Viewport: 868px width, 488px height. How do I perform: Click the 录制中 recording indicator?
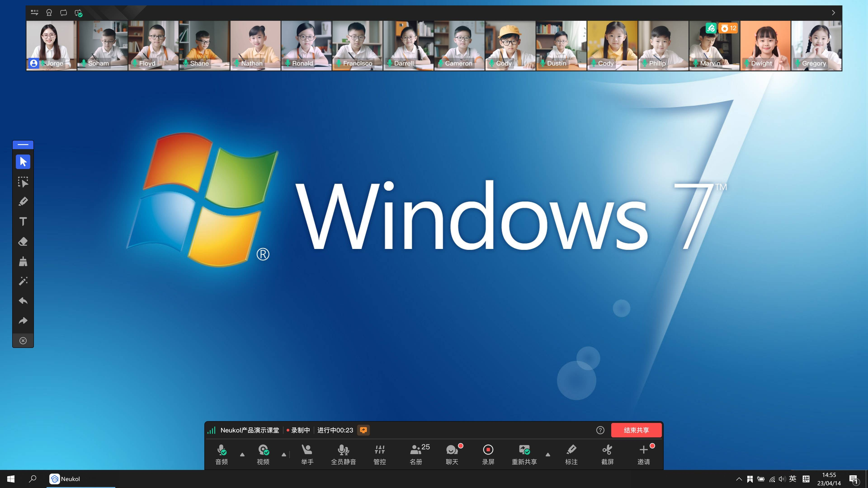click(298, 430)
